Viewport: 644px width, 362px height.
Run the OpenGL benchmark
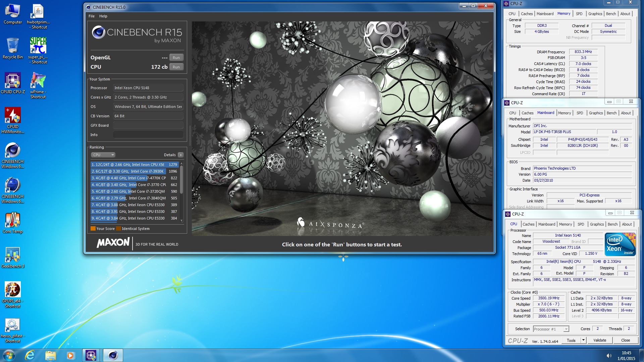(176, 58)
